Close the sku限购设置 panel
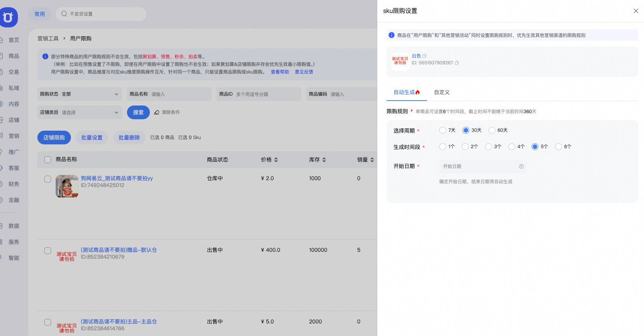The image size is (644, 336). [636, 11]
